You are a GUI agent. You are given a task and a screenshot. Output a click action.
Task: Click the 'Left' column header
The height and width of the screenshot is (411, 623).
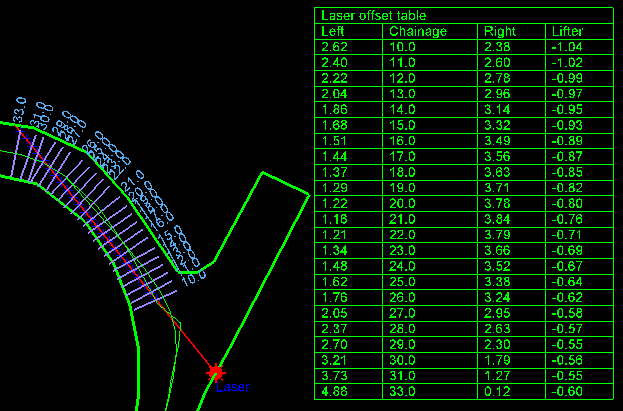pos(333,31)
